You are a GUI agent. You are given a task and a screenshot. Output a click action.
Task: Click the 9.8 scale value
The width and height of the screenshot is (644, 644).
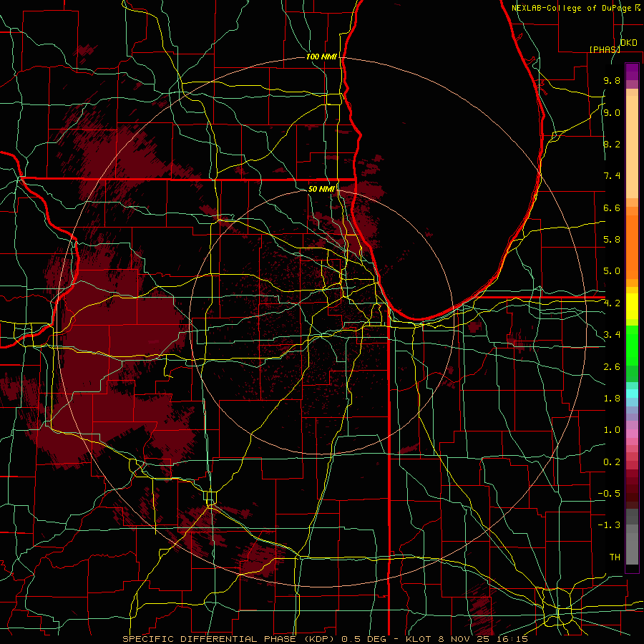tap(612, 80)
